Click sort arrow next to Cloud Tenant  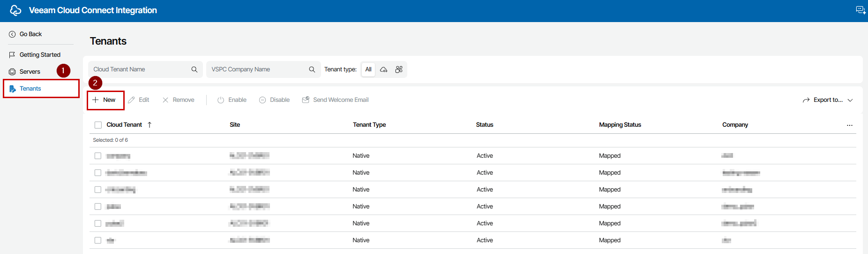[150, 125]
